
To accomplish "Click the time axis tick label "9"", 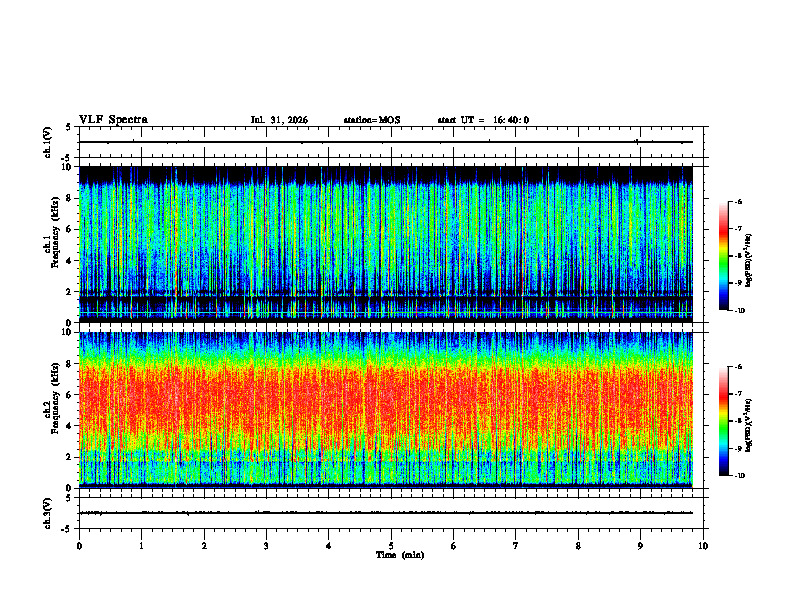I will [x=640, y=546].
